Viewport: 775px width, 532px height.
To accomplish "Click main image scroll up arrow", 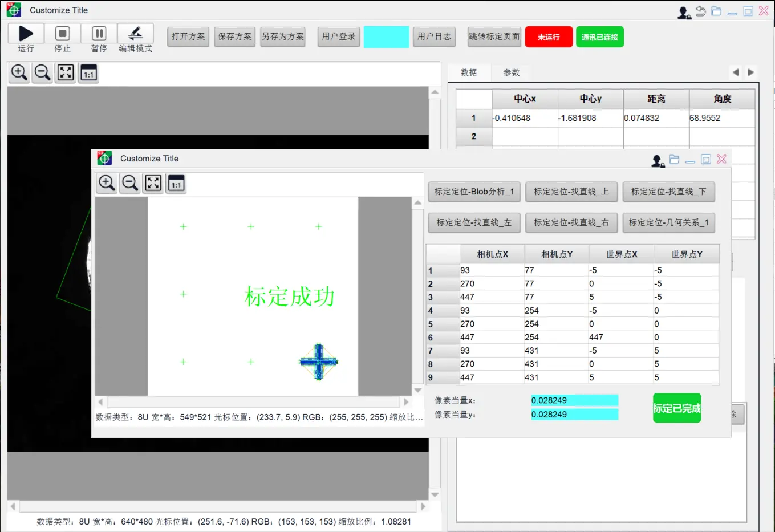I will point(435,92).
